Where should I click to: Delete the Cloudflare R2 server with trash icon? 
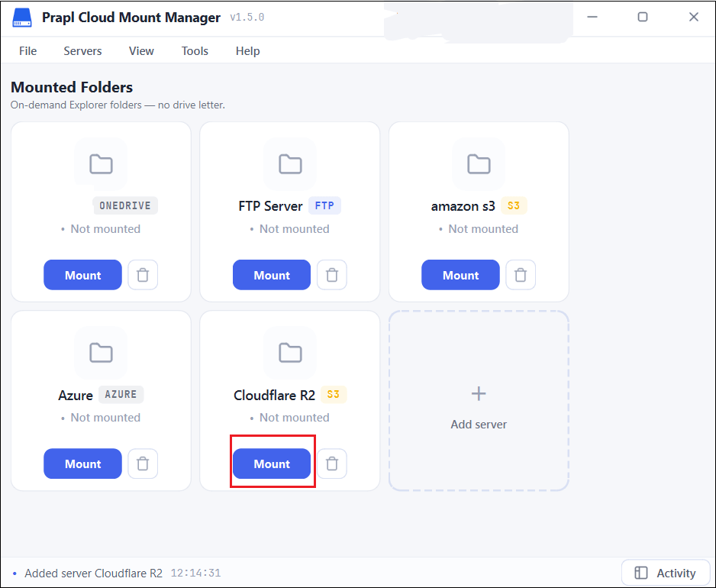[332, 464]
